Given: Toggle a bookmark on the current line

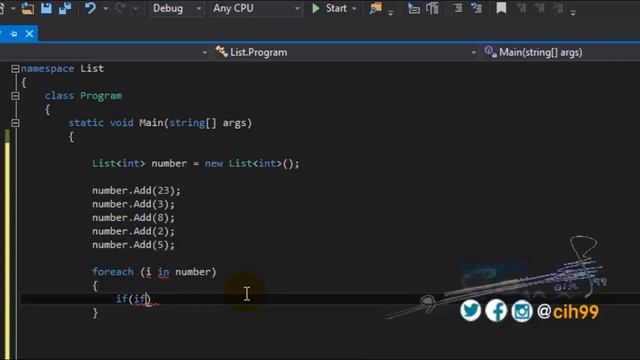Looking at the screenshot, I should coord(501,8).
